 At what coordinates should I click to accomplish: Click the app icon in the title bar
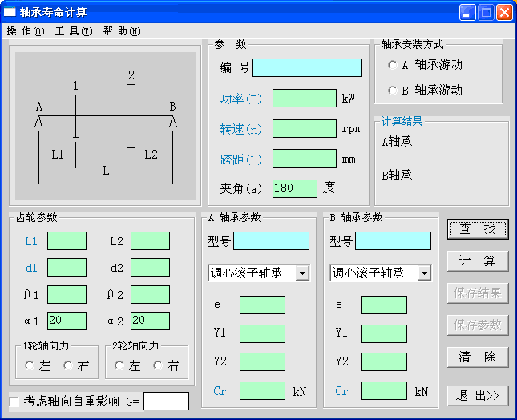tap(10, 12)
